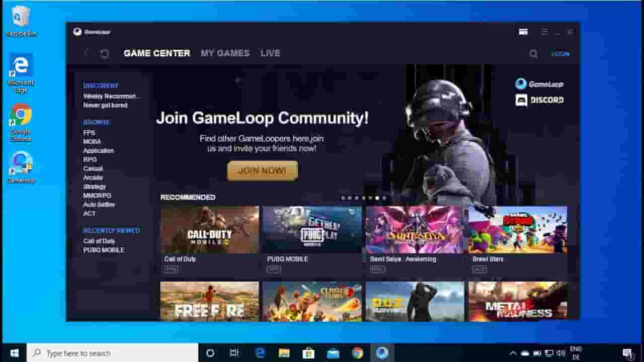This screenshot has height=362, width=644.
Task: Show hidden system tray icons
Action: (x=513, y=353)
